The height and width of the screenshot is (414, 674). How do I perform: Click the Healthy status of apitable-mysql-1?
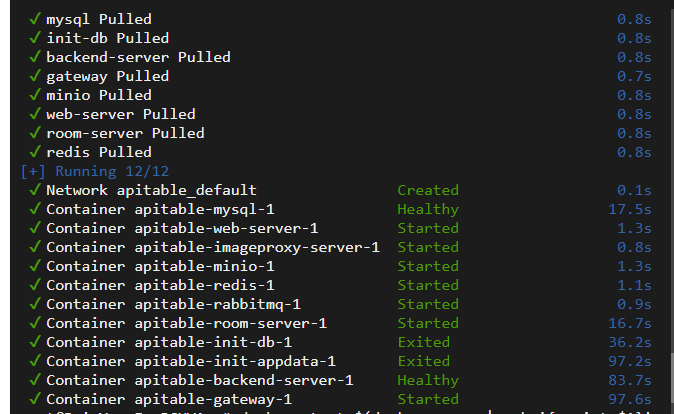pyautogui.click(x=428, y=209)
